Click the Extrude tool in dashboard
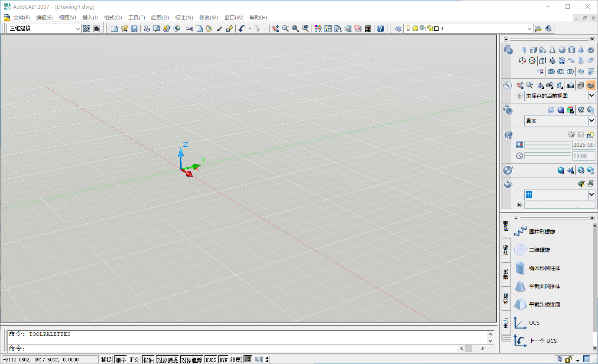Screen dimensions: 598x364 coord(543,61)
